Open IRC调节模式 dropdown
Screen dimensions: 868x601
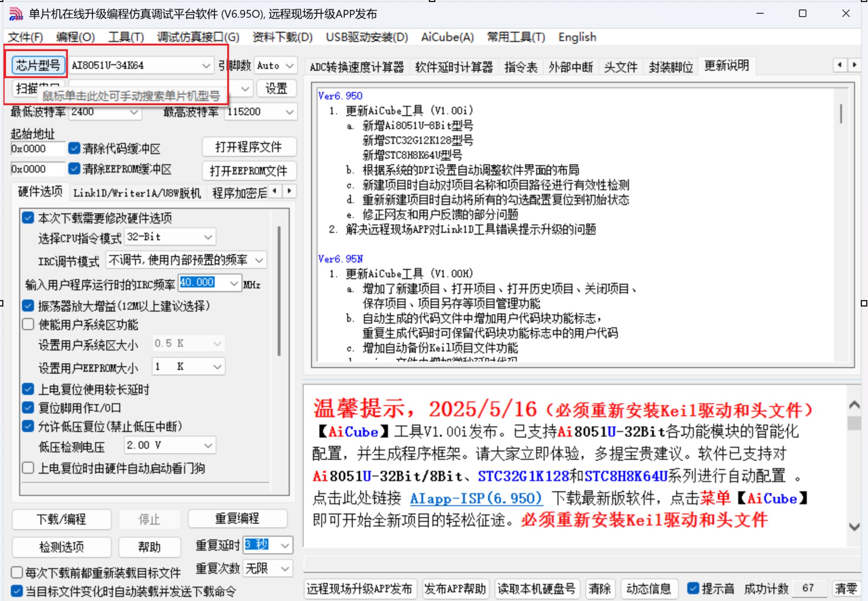pyautogui.click(x=186, y=260)
